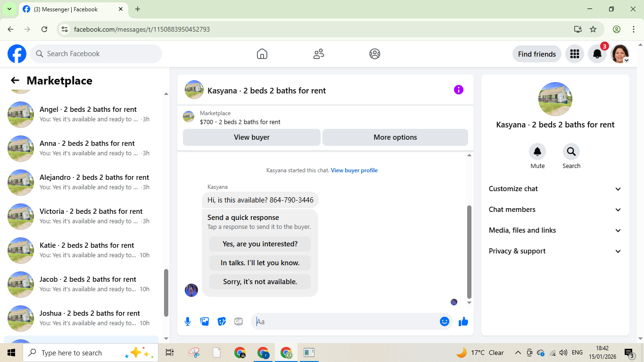Viewport: 644px width, 362px height.
Task: Show hidden system tray icons chevron
Action: point(518,353)
